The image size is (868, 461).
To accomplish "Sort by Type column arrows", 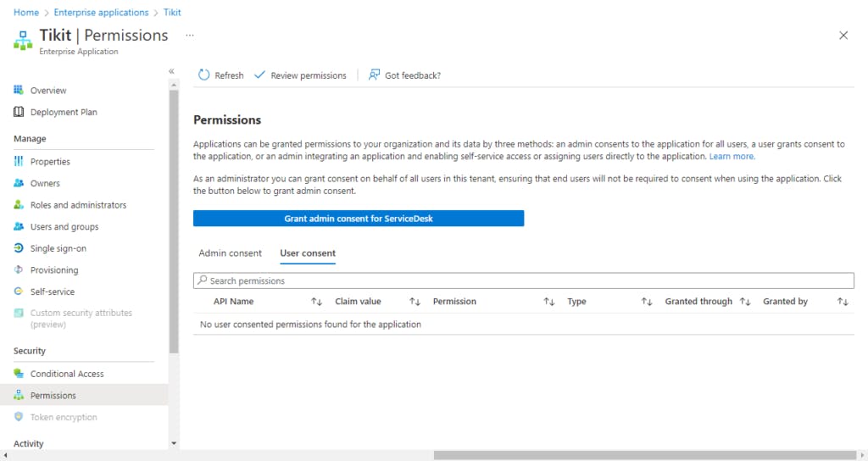I will 647,302.
